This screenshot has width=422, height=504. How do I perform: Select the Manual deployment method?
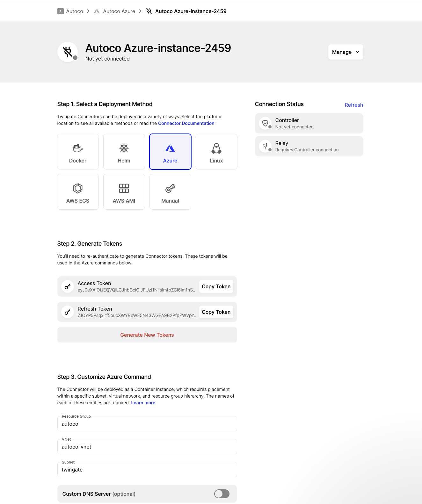pyautogui.click(x=170, y=192)
